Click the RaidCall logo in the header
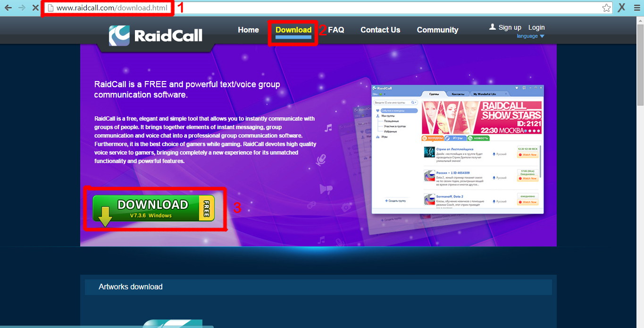644x328 pixels. (x=156, y=36)
